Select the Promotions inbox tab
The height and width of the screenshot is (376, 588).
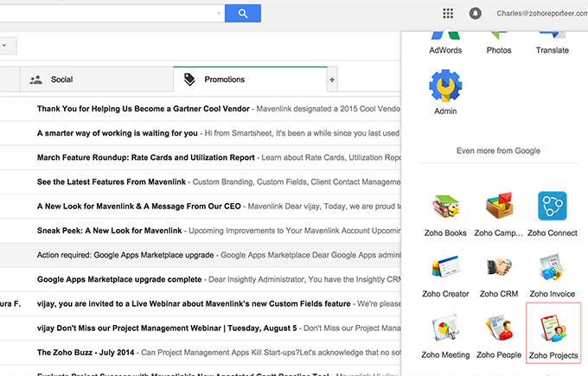point(250,80)
